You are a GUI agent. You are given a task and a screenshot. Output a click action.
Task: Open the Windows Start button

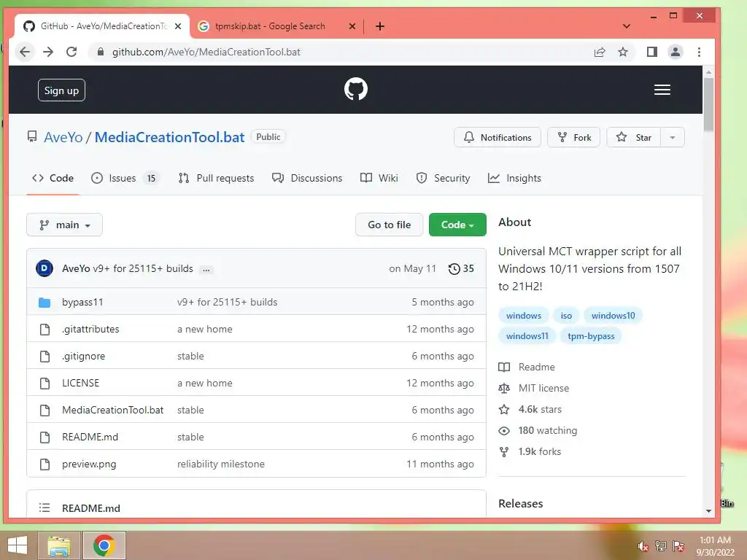[18, 545]
